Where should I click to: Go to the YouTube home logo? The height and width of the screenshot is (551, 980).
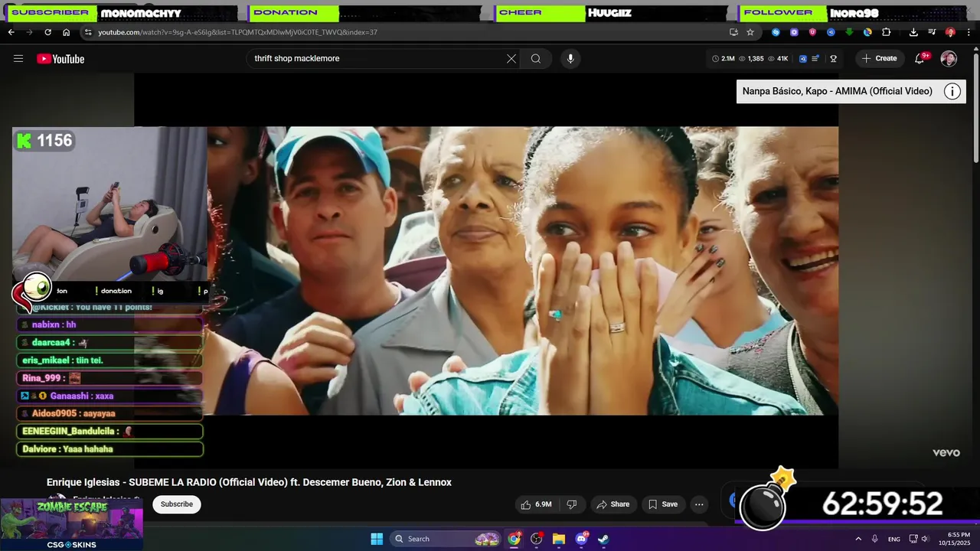tap(60, 59)
